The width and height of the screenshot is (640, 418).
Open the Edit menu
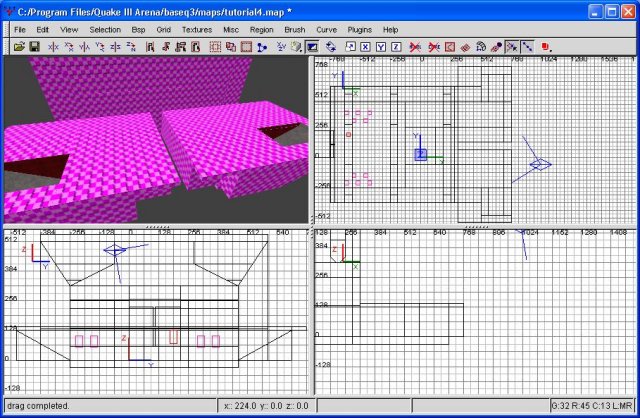pyautogui.click(x=42, y=30)
